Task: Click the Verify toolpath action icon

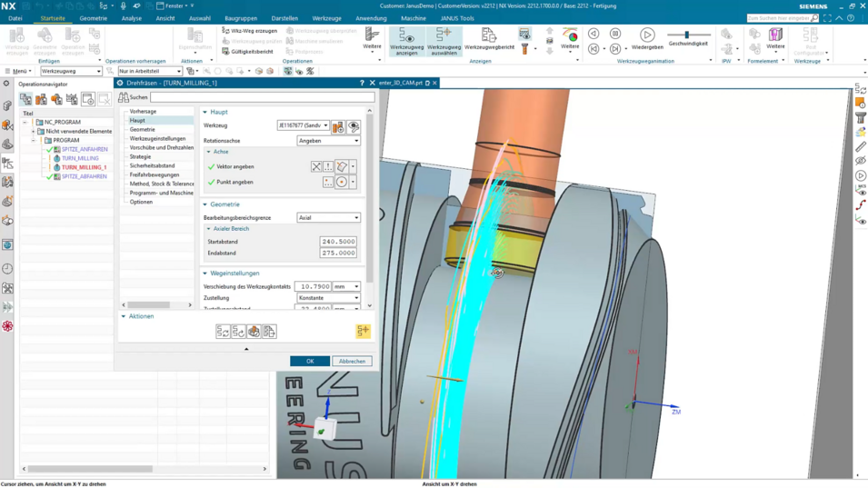Action: click(x=254, y=332)
